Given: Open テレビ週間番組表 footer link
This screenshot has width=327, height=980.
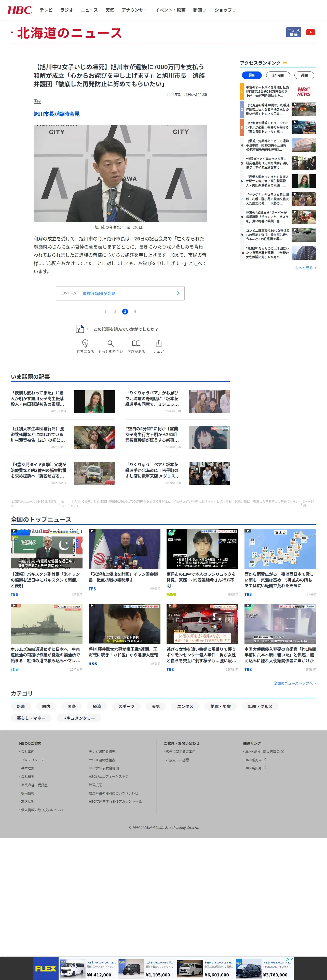Looking at the screenshot, I should coord(102,751).
